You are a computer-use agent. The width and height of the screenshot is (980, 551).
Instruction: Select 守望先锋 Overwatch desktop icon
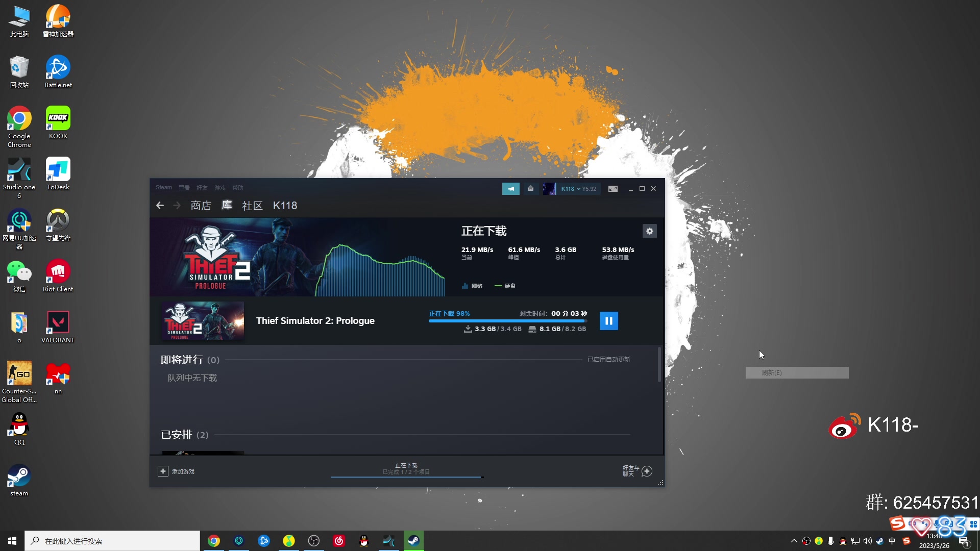coord(58,225)
